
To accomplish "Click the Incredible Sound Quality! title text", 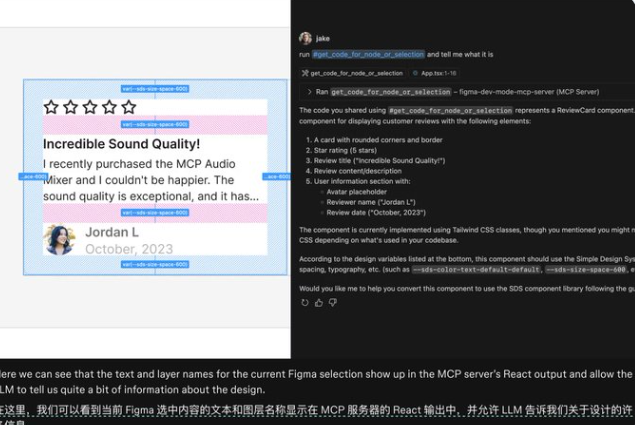I will [121, 144].
